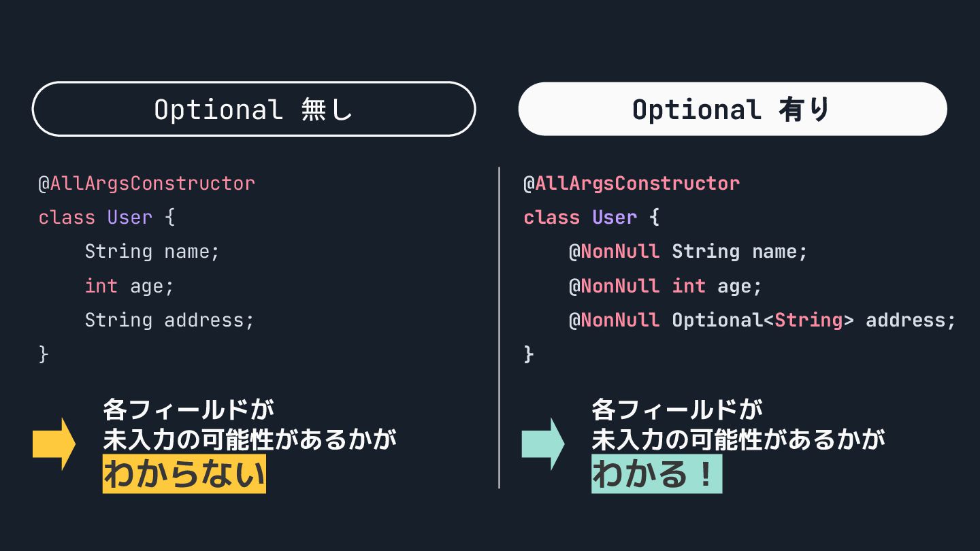Click left closing brace of User class
The width and height of the screenshot is (980, 551).
(44, 354)
